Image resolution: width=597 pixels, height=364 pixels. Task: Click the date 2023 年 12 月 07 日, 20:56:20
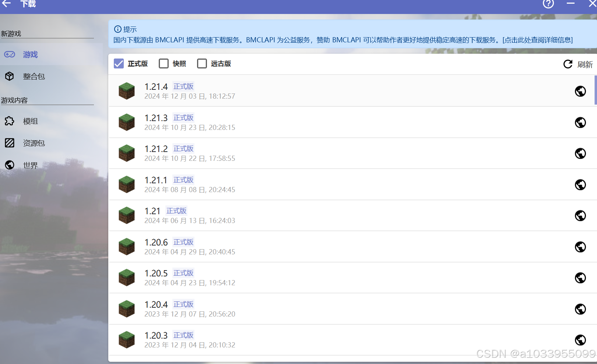point(190,314)
